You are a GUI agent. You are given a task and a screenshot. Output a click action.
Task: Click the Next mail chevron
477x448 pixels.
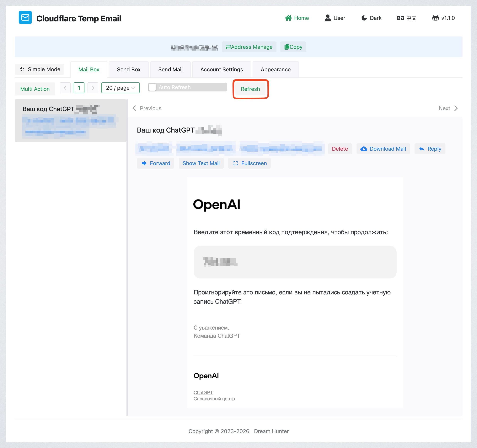(456, 108)
